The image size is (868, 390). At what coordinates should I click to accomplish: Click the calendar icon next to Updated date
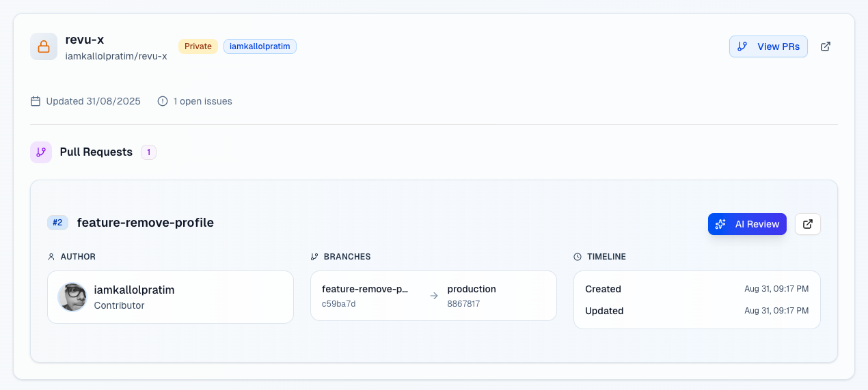tap(36, 101)
